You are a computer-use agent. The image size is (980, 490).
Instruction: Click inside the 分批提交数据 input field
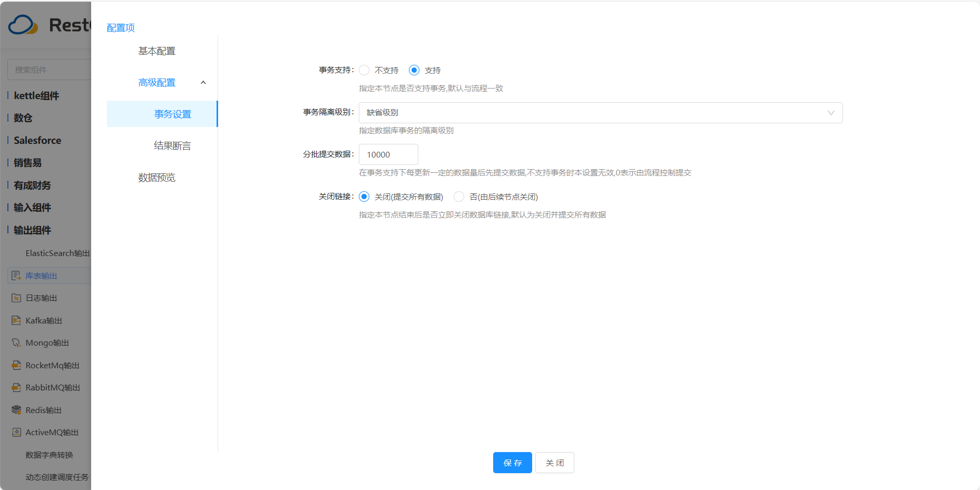point(388,154)
